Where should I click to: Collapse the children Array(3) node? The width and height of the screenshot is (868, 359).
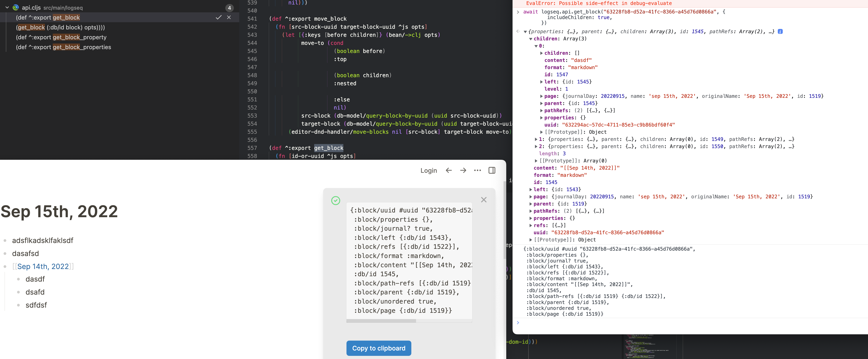[x=531, y=39]
